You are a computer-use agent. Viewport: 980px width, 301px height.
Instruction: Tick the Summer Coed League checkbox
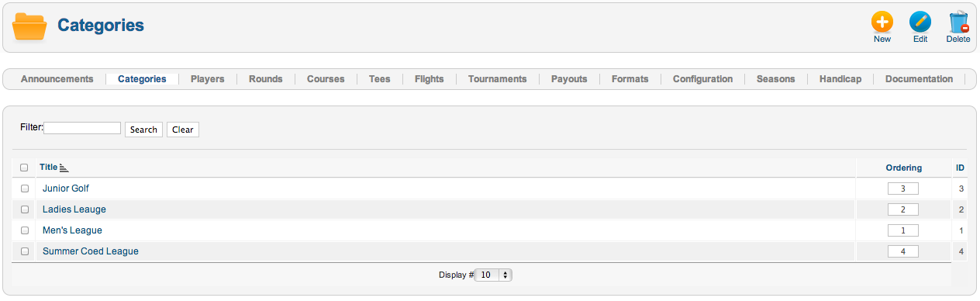tap(24, 251)
